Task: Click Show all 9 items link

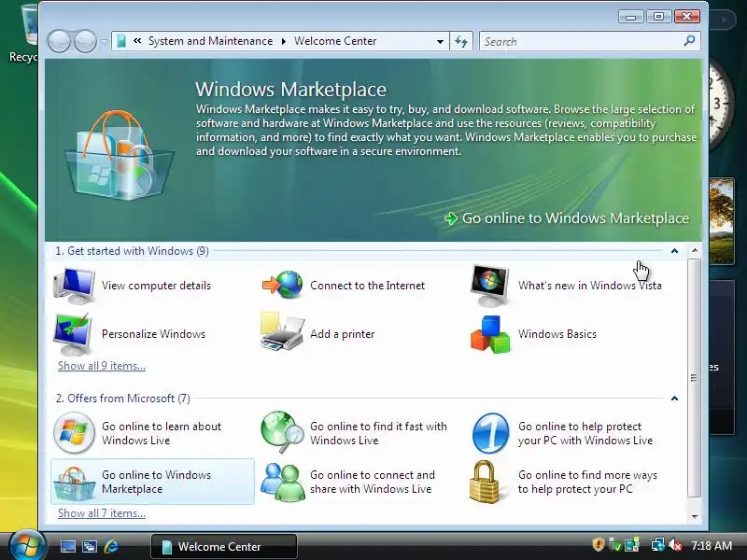Action: click(x=102, y=366)
